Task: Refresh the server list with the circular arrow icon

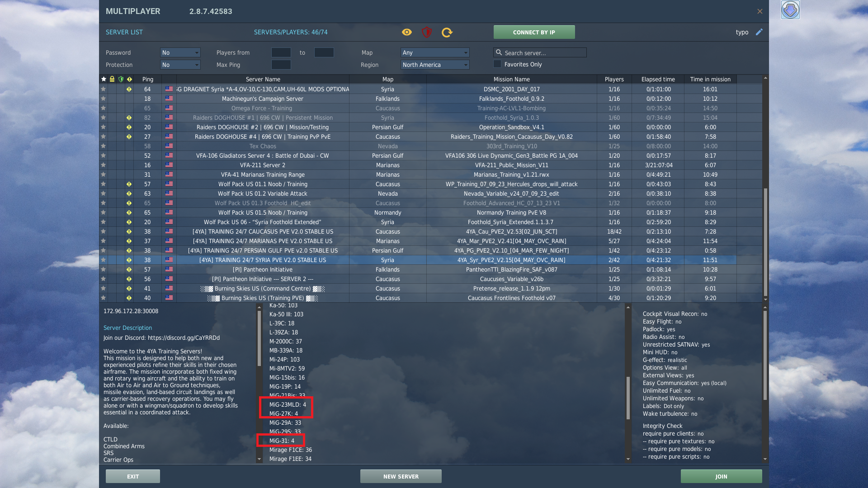Action: [x=447, y=32]
